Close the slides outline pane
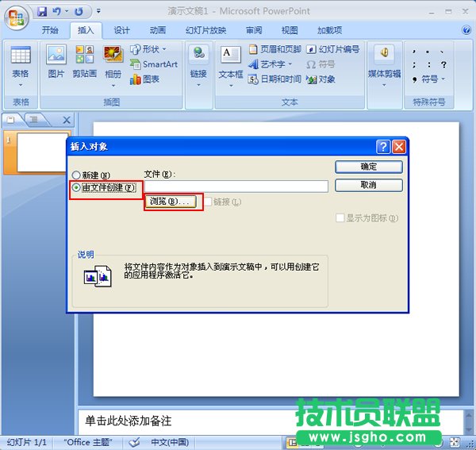Screen dimensions: 476x450 coord(67,121)
